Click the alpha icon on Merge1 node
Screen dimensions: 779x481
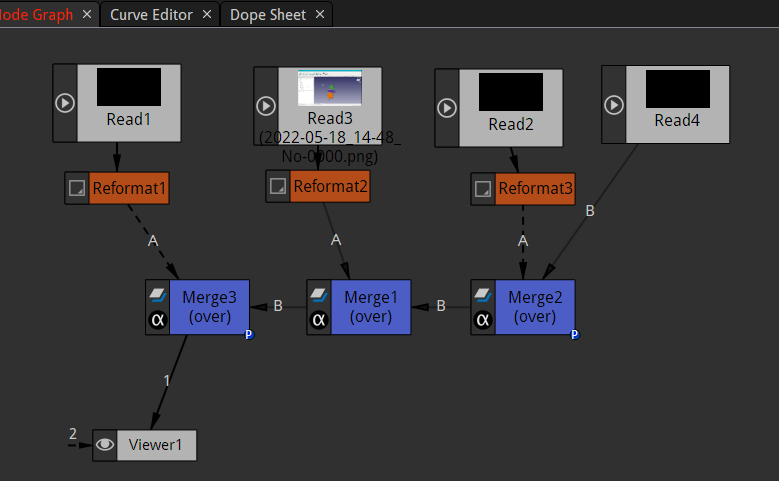[319, 321]
